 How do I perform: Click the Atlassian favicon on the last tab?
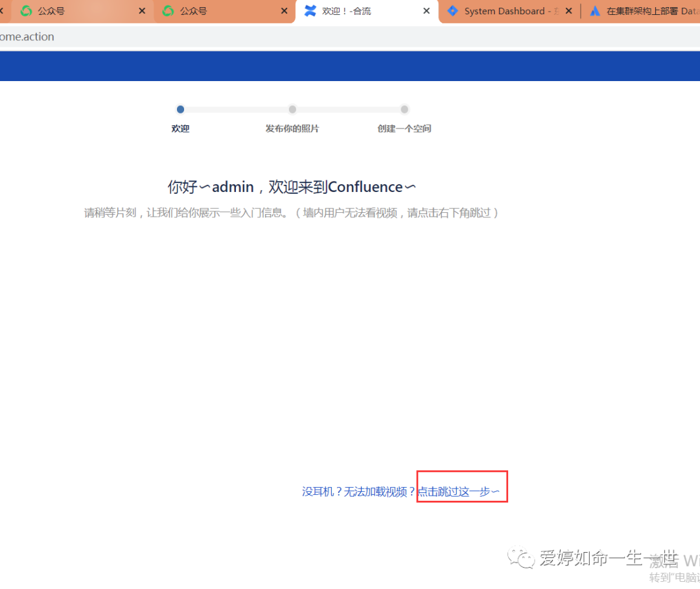(594, 11)
